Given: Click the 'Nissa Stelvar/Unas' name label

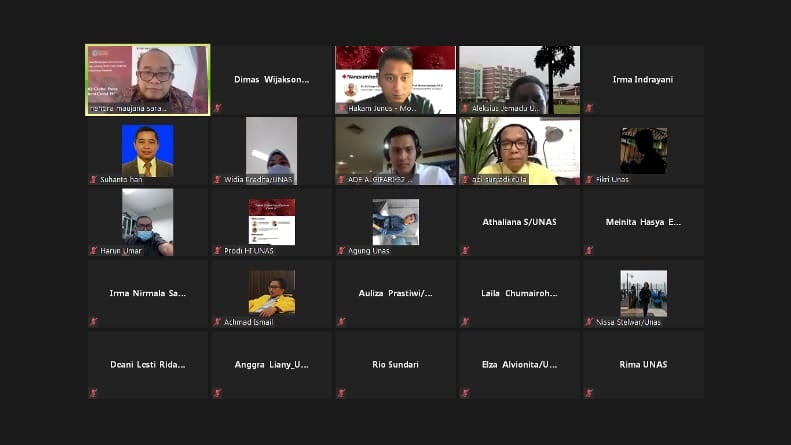Looking at the screenshot, I should [x=628, y=322].
